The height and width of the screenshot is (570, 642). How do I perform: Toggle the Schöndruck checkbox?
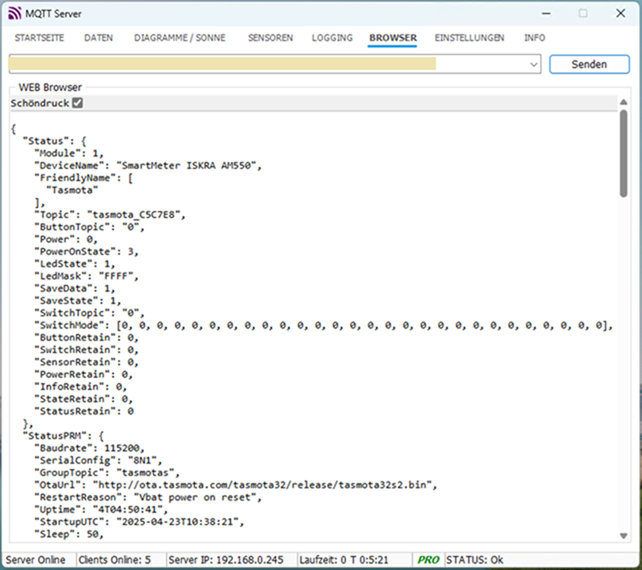pos(78,103)
